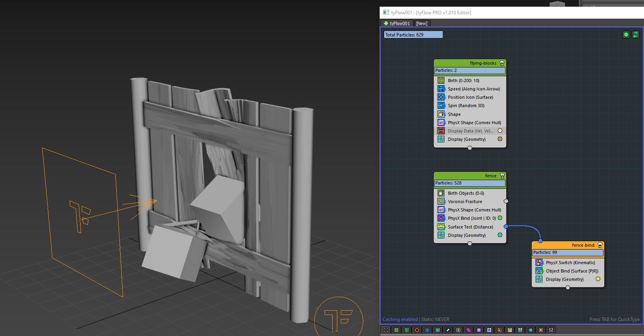The width and height of the screenshot is (644, 336).
Task: Click the fence-bind Display yellow color dot
Action: pyautogui.click(x=598, y=279)
